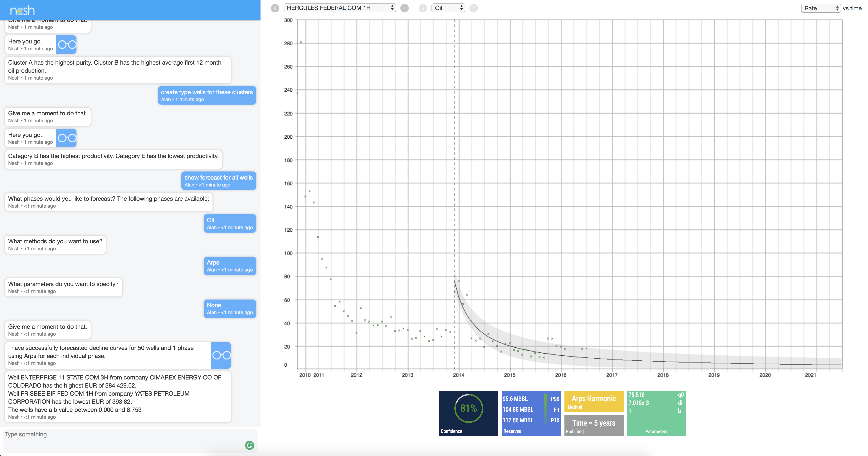Click the Grammarly icon in chat input
The width and height of the screenshot is (868, 456).
249,445
